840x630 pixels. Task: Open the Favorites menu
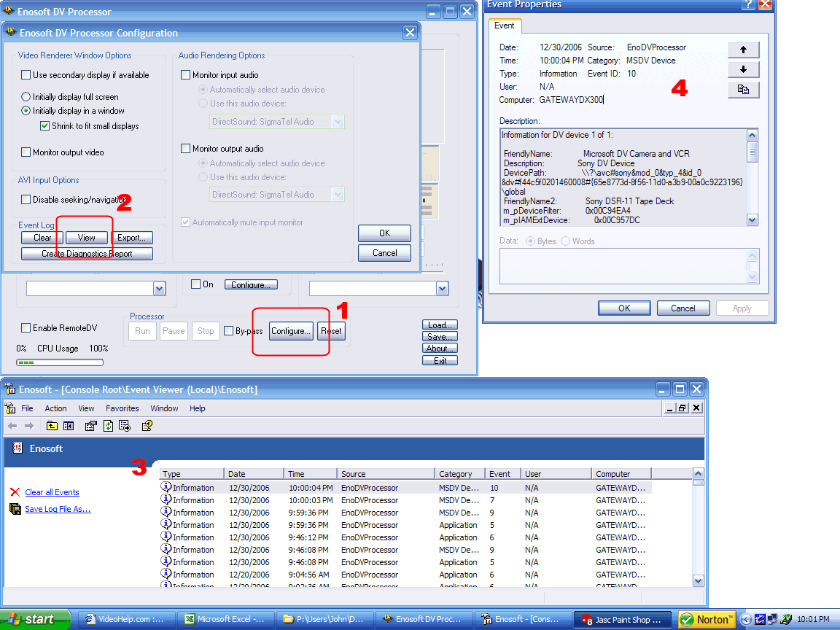click(x=122, y=408)
